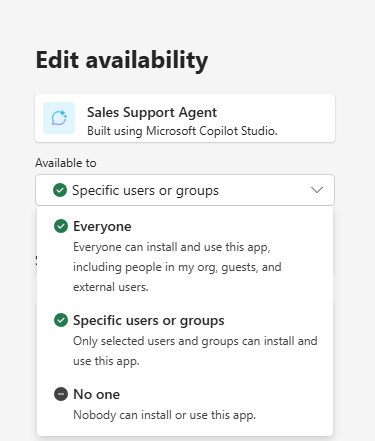The height and width of the screenshot is (441, 375).
Task: Click the selected 'Specific users or groups' text in the field
Action: pyautogui.click(x=145, y=190)
